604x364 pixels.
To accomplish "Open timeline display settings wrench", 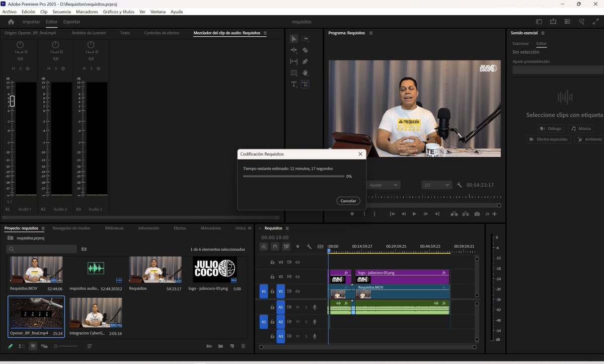I will pos(309,247).
